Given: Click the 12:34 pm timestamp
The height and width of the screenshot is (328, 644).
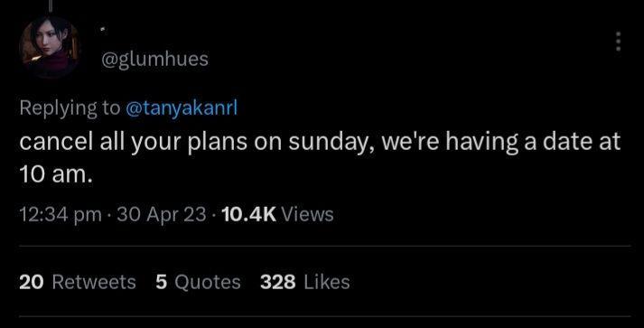Looking at the screenshot, I should [x=61, y=214].
